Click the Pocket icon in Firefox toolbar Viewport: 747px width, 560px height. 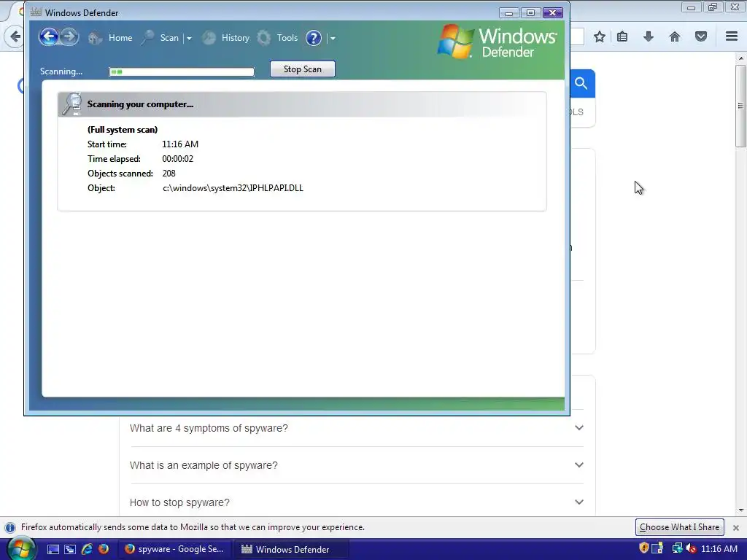701,36
